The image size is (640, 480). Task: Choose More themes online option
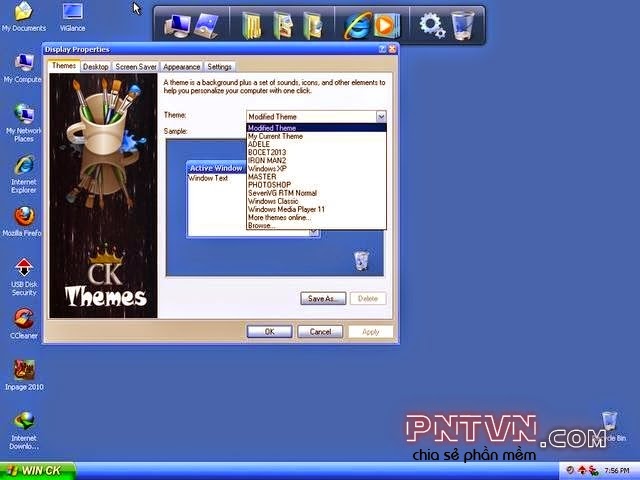(x=316, y=218)
